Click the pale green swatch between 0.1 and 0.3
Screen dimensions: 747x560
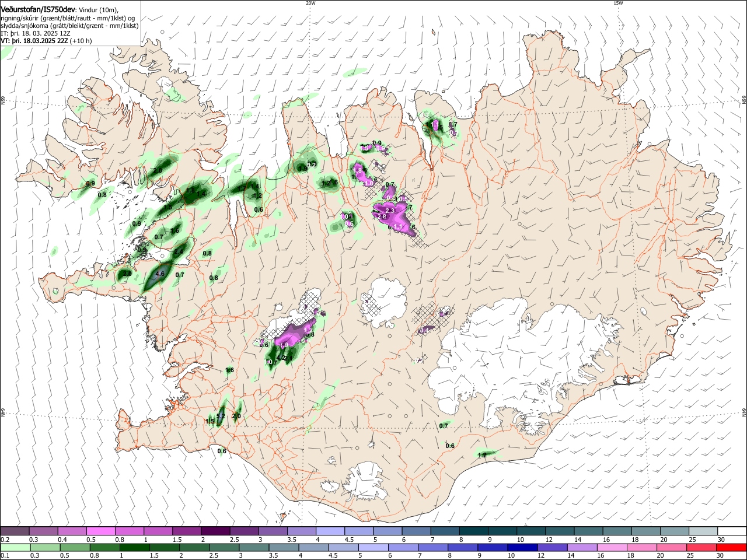(x=15, y=547)
